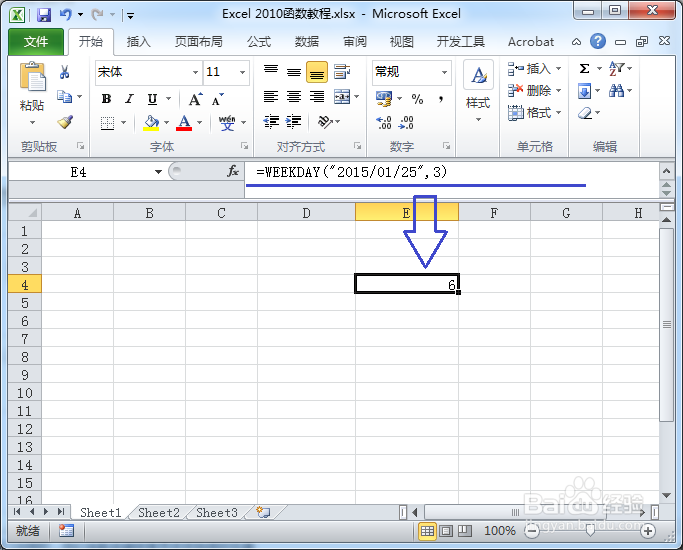Screen dimensions: 683x550
Task: Click the Insert Function fx icon
Action: (233, 171)
